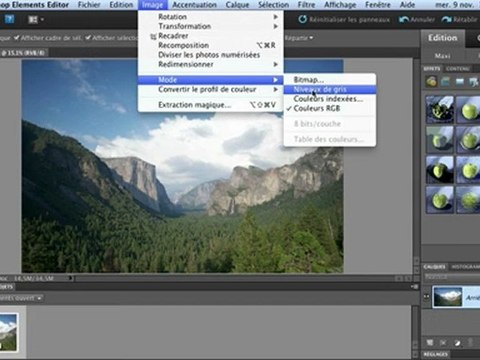Viewport: 480px width, 360px height.
Task: Open the project bin file filter dropdown
Action: click(21, 298)
